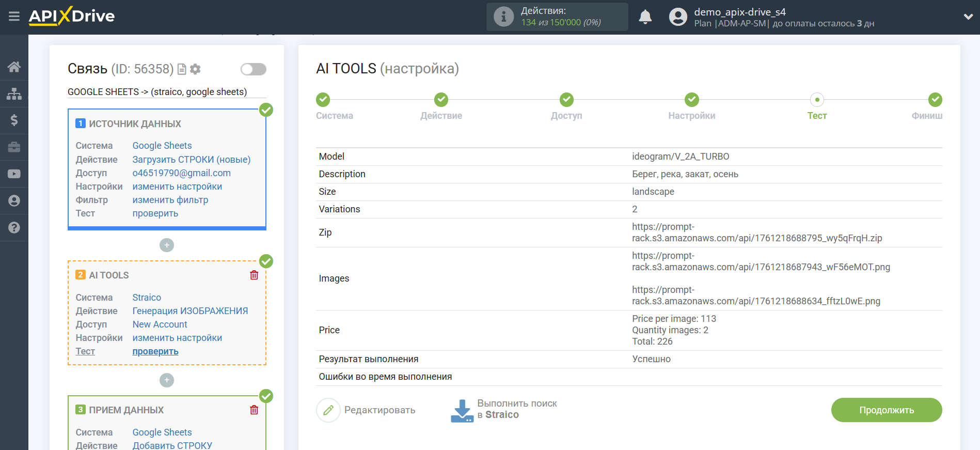Go to the Доступ step
Screen dimensions: 980x450
pyautogui.click(x=566, y=100)
